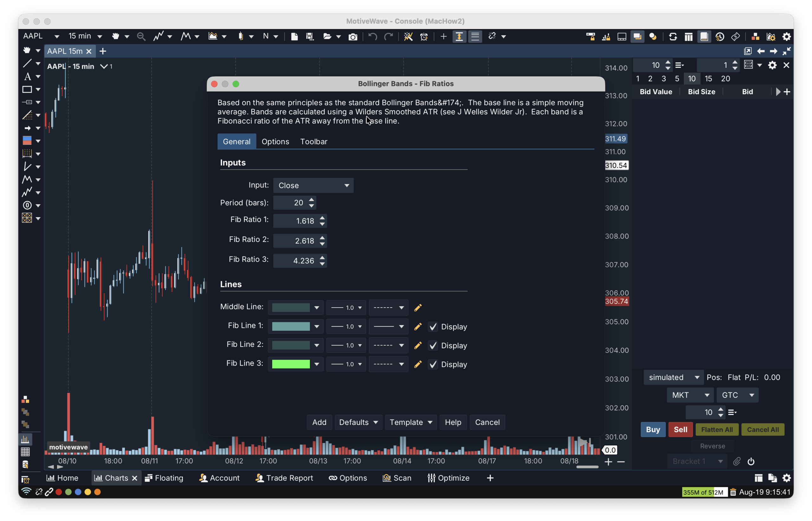
Task: Open the Trade Report page tab
Action: [x=284, y=478]
